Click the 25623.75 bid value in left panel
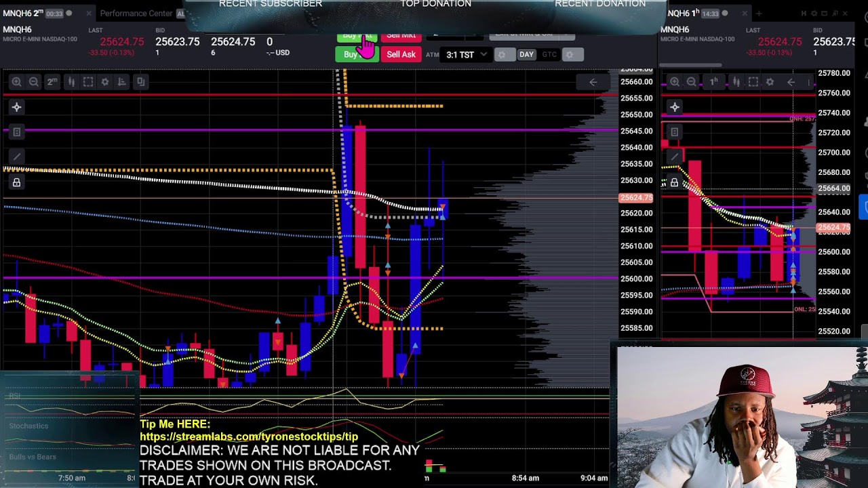The height and width of the screenshot is (488, 868). pyautogui.click(x=178, y=42)
